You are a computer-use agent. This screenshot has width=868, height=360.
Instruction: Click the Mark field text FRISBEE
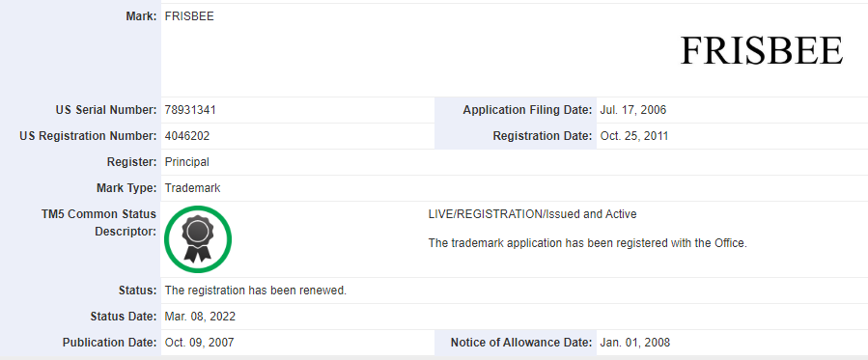tap(189, 16)
